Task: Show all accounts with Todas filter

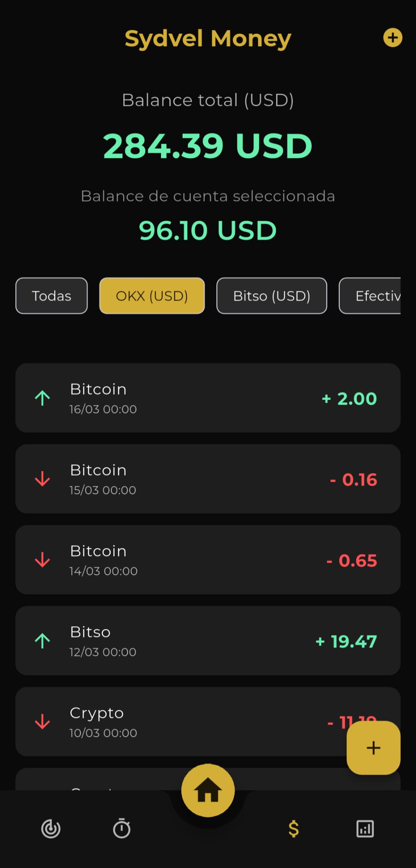Action: click(x=52, y=296)
